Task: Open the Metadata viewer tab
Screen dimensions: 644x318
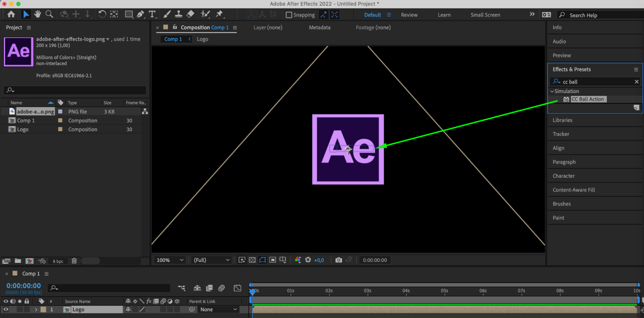Action: point(320,27)
